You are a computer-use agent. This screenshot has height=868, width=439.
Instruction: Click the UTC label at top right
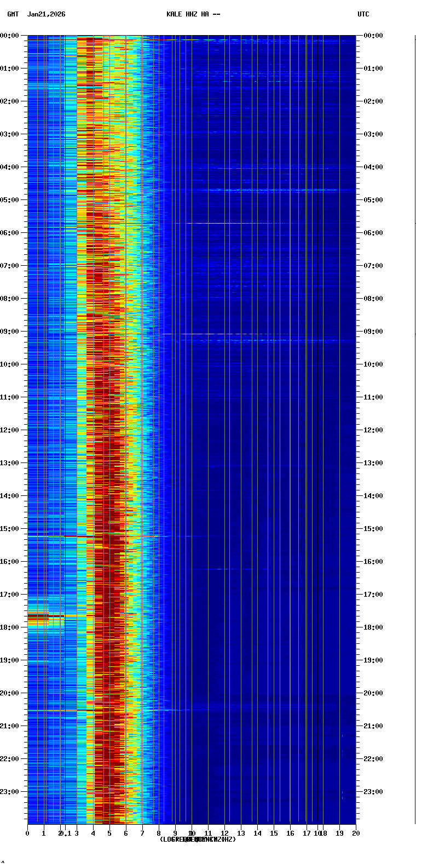click(x=363, y=14)
